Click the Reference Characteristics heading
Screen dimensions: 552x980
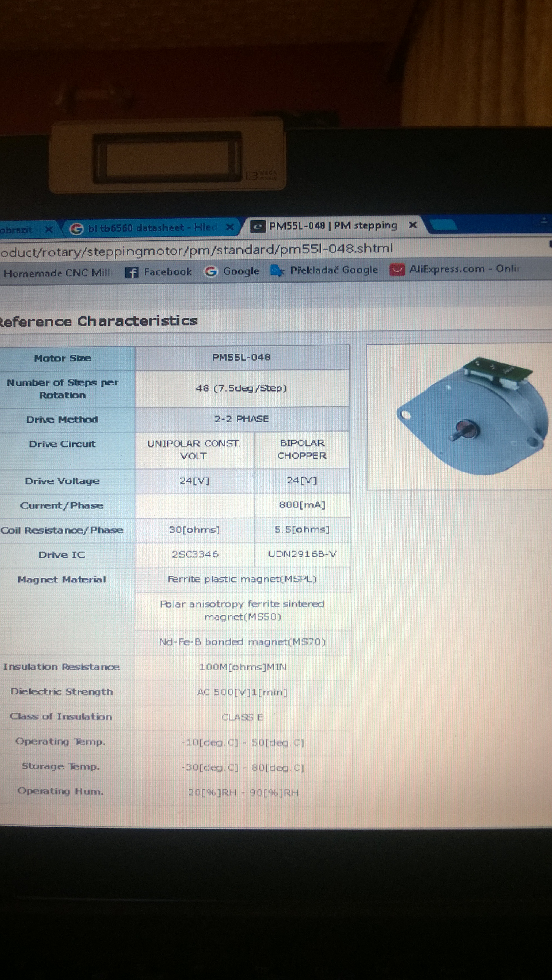pos(98,321)
